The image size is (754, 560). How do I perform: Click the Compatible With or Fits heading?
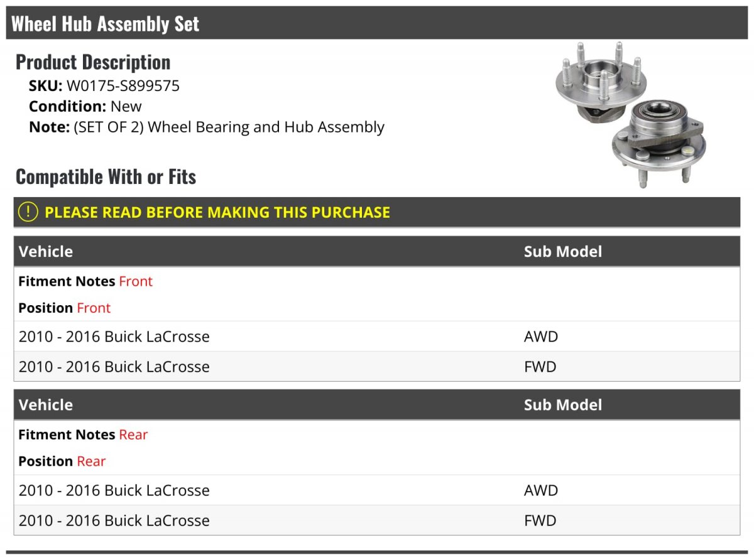(106, 177)
